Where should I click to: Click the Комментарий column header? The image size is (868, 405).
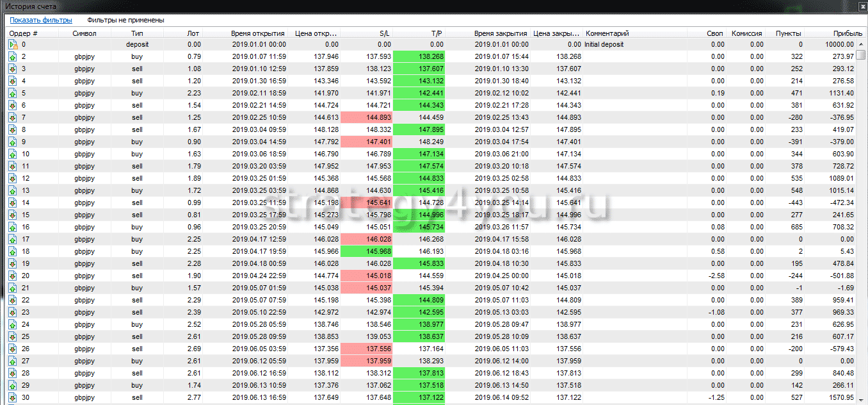[607, 33]
